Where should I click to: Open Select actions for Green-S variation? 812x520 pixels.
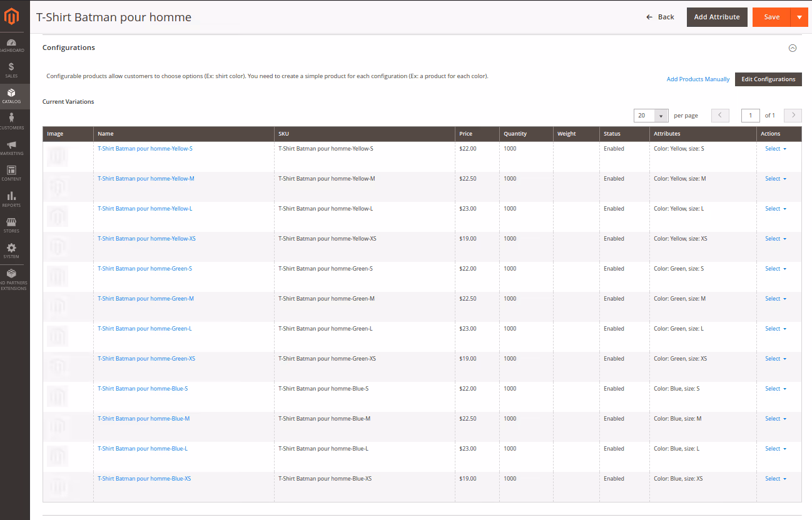(776, 269)
